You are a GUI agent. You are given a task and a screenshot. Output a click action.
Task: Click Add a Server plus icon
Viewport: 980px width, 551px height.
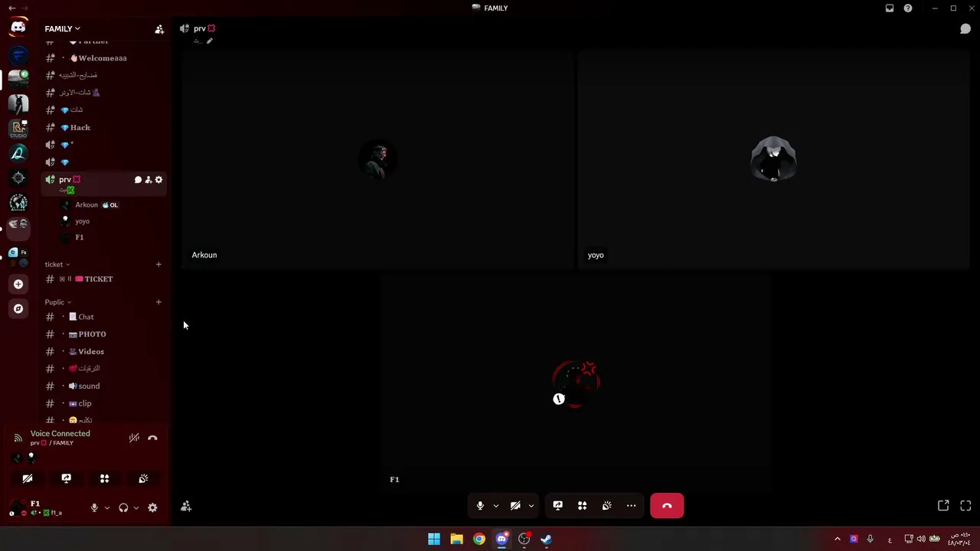[x=18, y=284]
